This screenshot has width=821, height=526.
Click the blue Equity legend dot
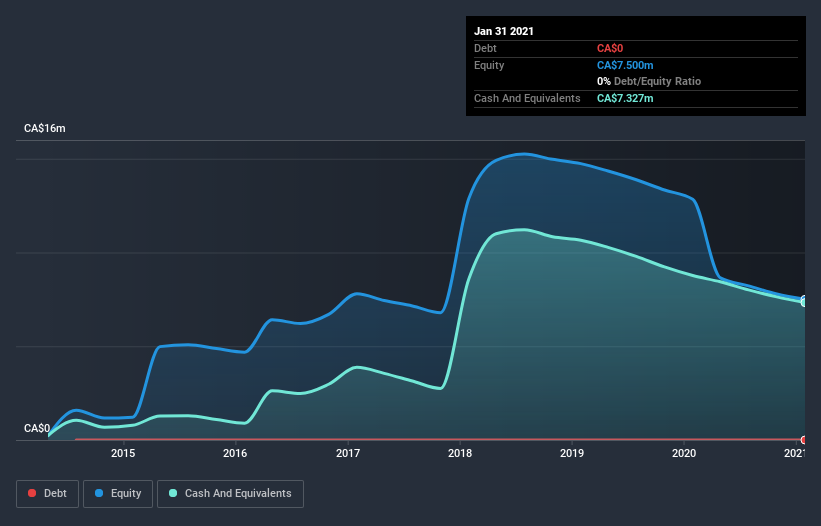point(99,493)
